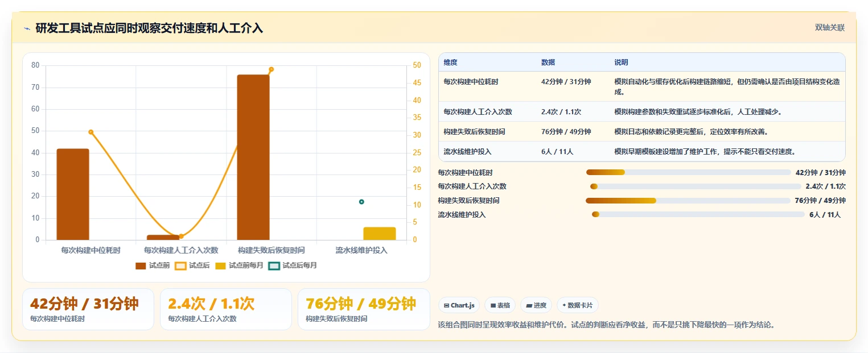The height and width of the screenshot is (353, 868).
Task: Toggle the 试点后 legend entry
Action: click(192, 265)
